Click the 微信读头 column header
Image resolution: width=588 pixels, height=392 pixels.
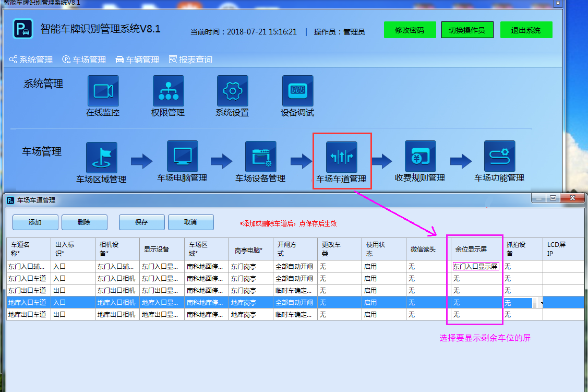point(429,249)
